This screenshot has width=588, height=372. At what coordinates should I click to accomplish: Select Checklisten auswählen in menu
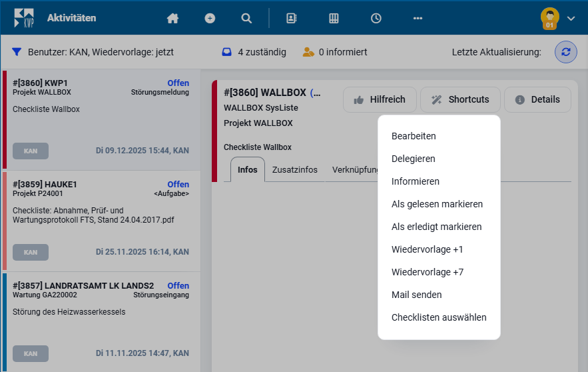439,317
